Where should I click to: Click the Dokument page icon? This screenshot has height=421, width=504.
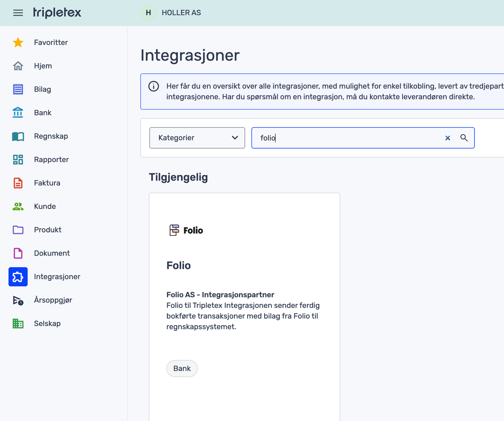click(18, 253)
